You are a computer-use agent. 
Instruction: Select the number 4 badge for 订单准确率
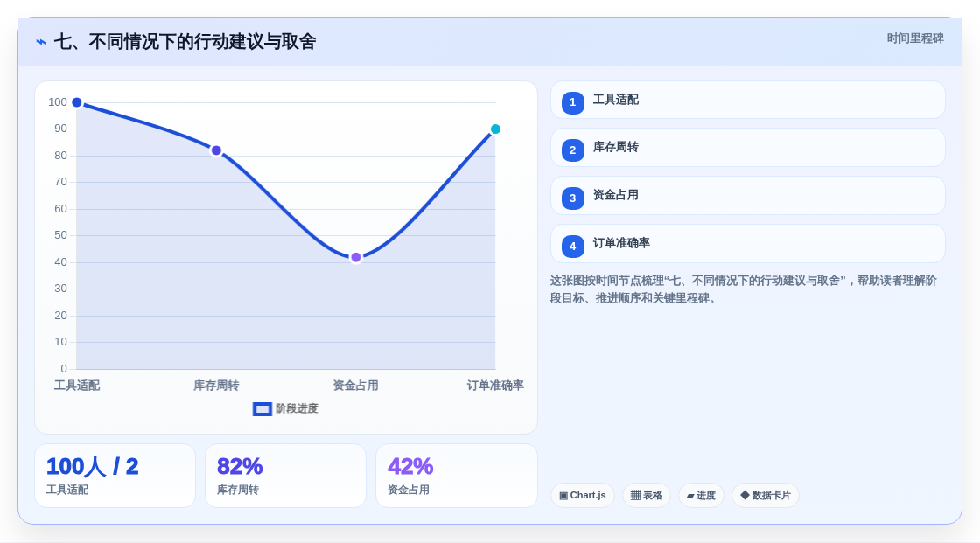(572, 247)
